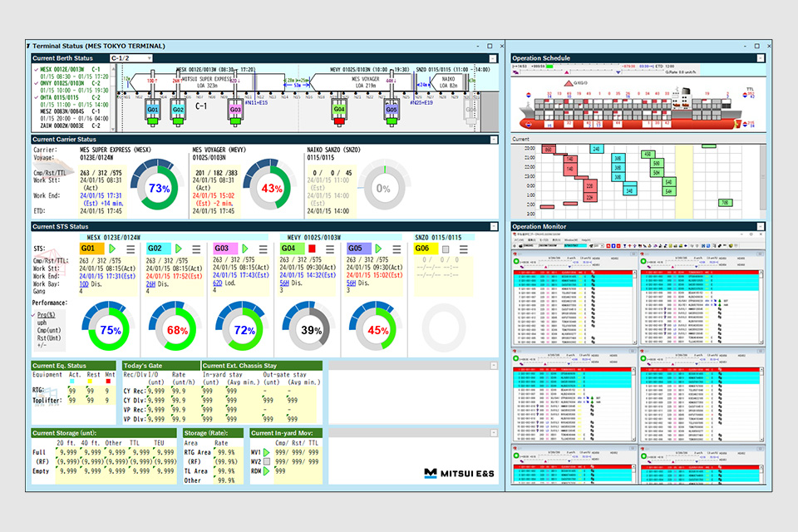The height and width of the screenshot is (532, 798).
Task: Click G01 green play status icon
Action: click(x=112, y=249)
